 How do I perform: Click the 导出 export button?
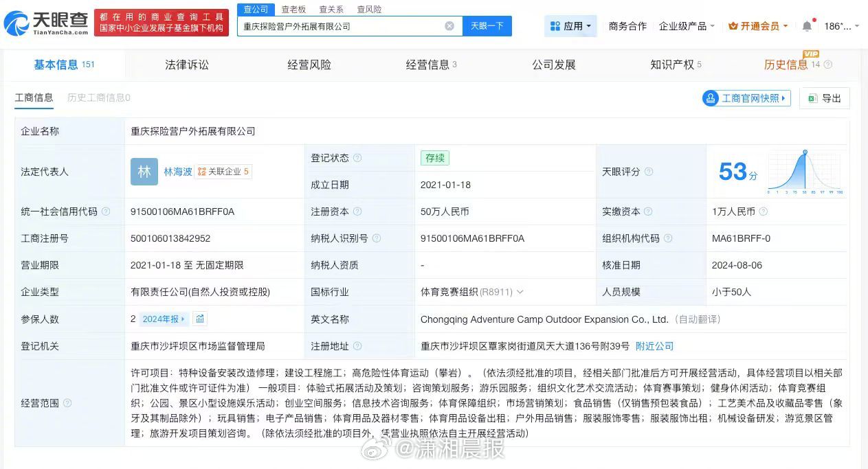point(825,98)
